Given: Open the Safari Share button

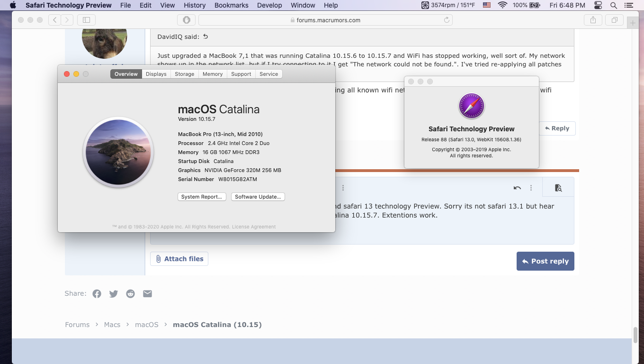Looking at the screenshot, I should pyautogui.click(x=593, y=20).
